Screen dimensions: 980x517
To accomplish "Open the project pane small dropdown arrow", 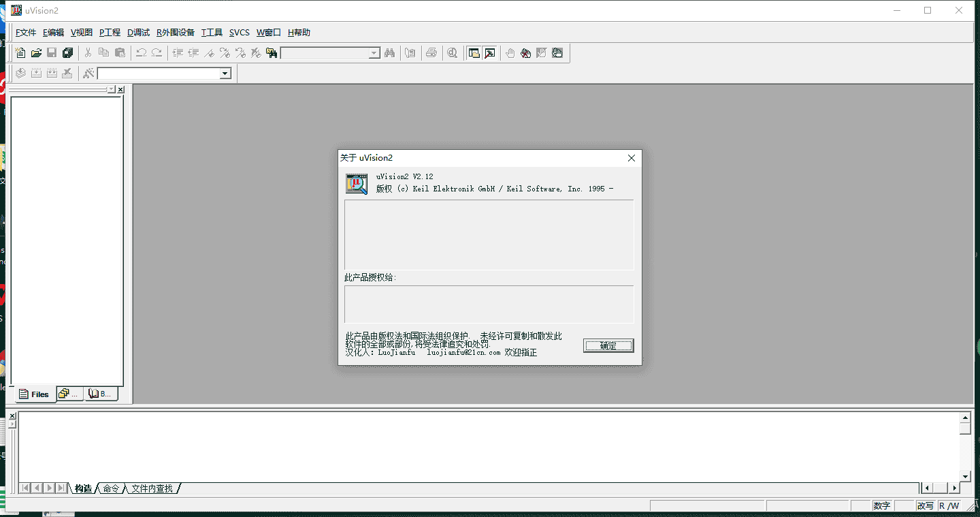I will coord(111,89).
